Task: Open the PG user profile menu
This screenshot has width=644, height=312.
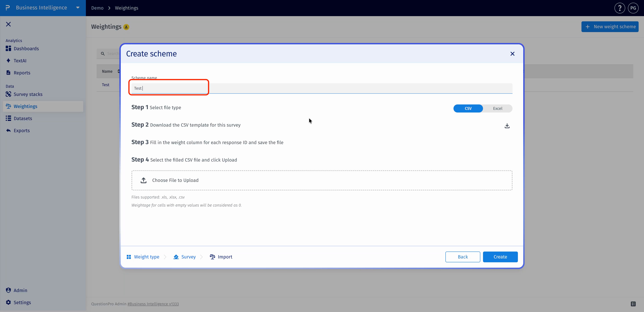Action: (633, 8)
